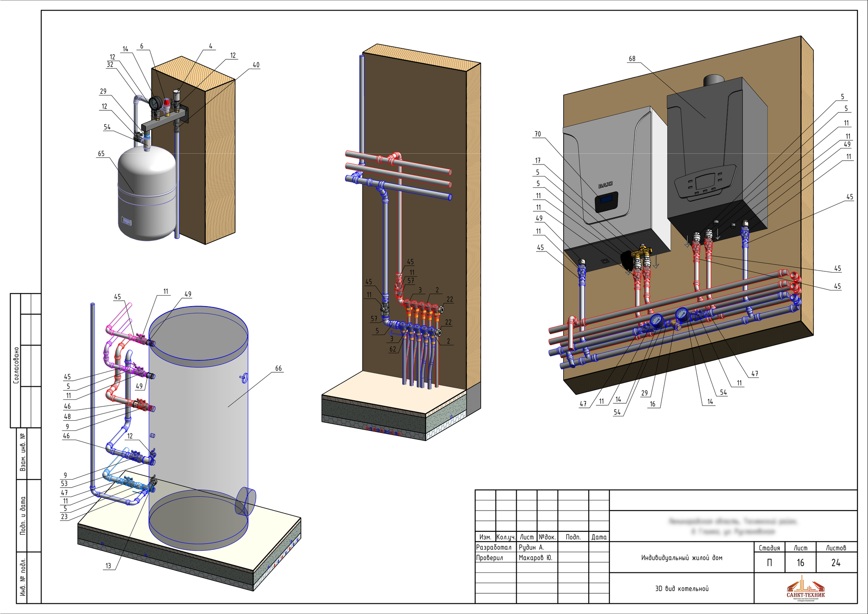Select the 'Разработал' row label

pyautogui.click(x=494, y=547)
